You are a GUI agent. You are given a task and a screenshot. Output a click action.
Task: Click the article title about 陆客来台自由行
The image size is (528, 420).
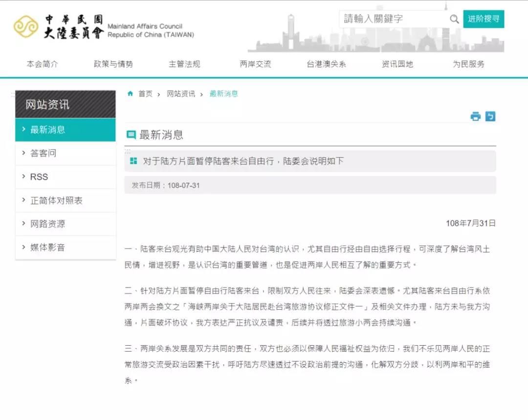pos(243,161)
